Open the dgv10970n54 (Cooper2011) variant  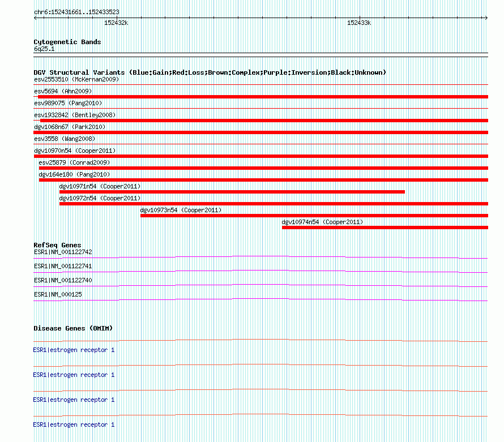(x=75, y=151)
